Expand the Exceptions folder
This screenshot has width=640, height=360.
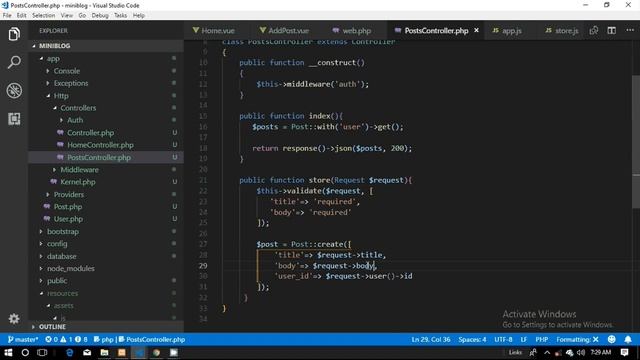48,83
